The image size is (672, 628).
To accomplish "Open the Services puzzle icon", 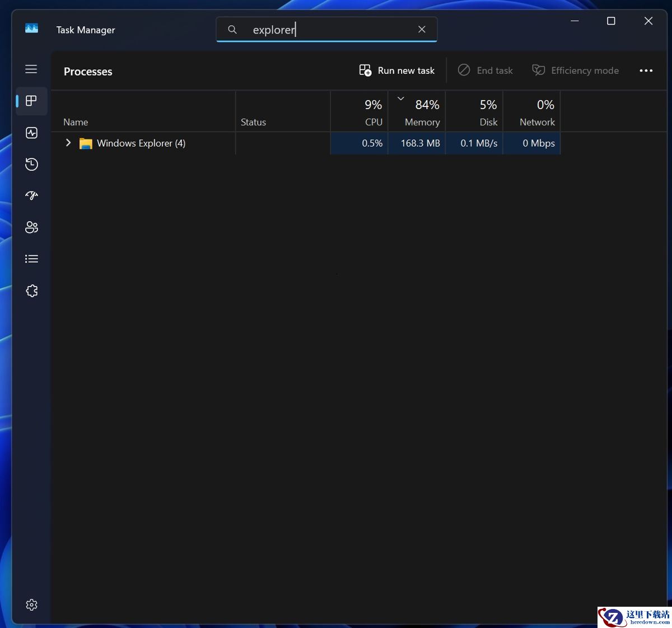I will [31, 290].
